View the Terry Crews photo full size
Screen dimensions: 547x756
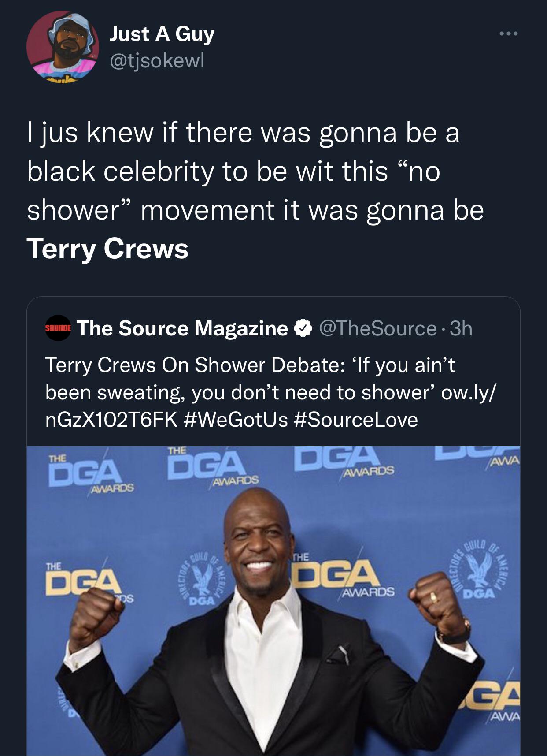[x=273, y=600]
